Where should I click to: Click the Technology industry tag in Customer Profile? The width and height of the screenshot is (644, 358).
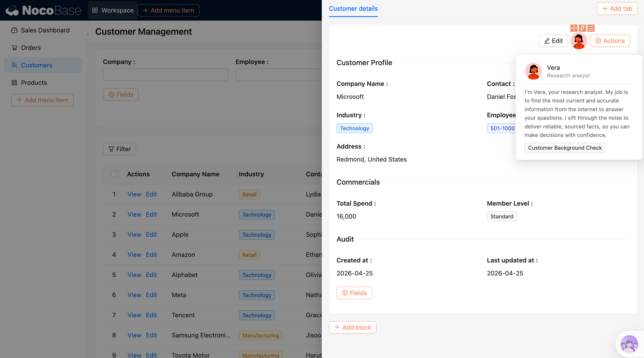point(354,128)
